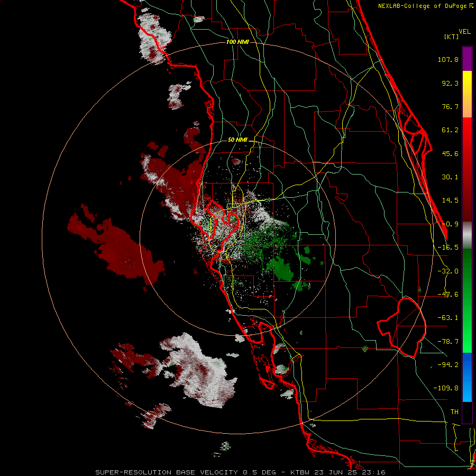The image size is (476, 476).
Task: Click the 23:16 time stamp
Action: 375,472
